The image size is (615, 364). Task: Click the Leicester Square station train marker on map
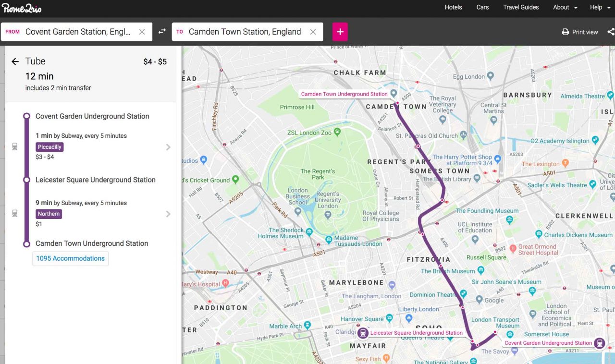pyautogui.click(x=363, y=332)
